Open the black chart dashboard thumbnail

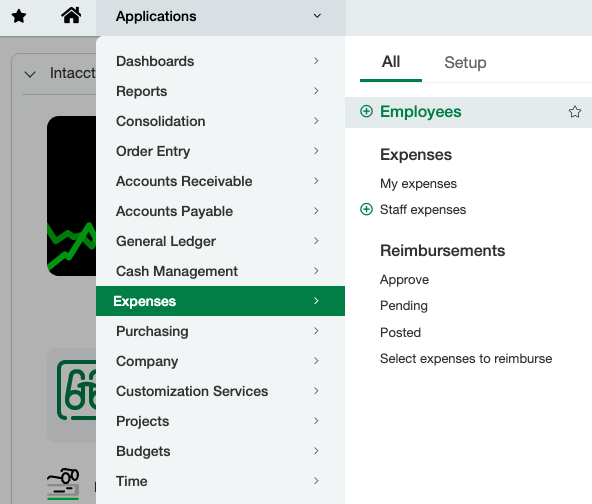point(71,196)
